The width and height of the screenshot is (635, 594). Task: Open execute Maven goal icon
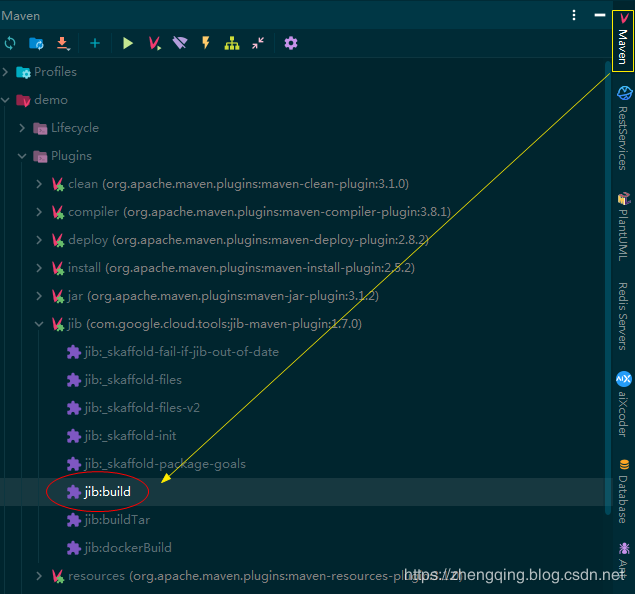(x=155, y=43)
